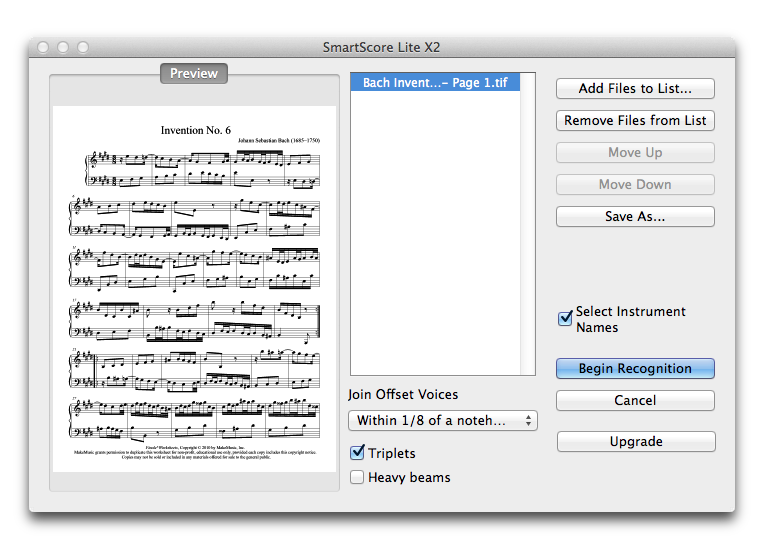765x548 pixels.
Task: Close the SmartScore Lite X2 window
Action: pos(43,47)
